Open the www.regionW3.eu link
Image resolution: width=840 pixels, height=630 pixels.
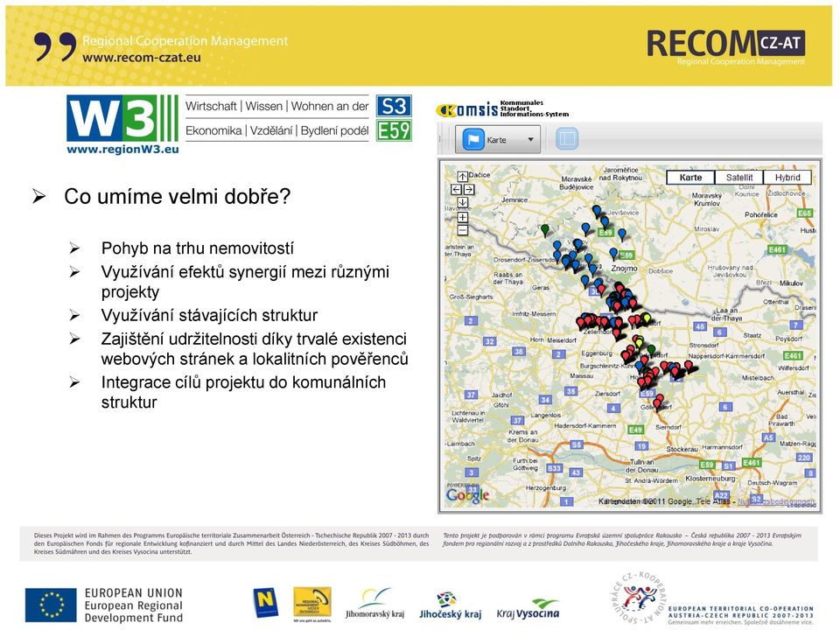tap(122, 150)
